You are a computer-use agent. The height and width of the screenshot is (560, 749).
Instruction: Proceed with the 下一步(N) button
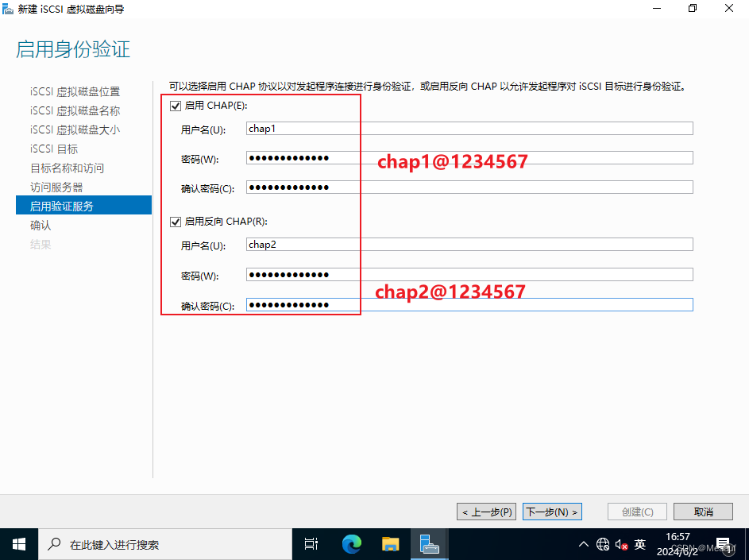(x=552, y=512)
